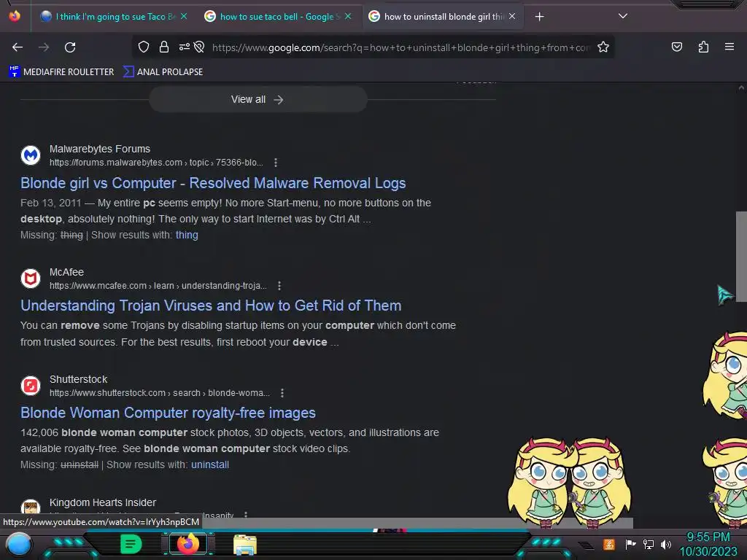Click the Shutterstock URL breadcrumb
Image resolution: width=747 pixels, height=560 pixels.
click(x=160, y=393)
